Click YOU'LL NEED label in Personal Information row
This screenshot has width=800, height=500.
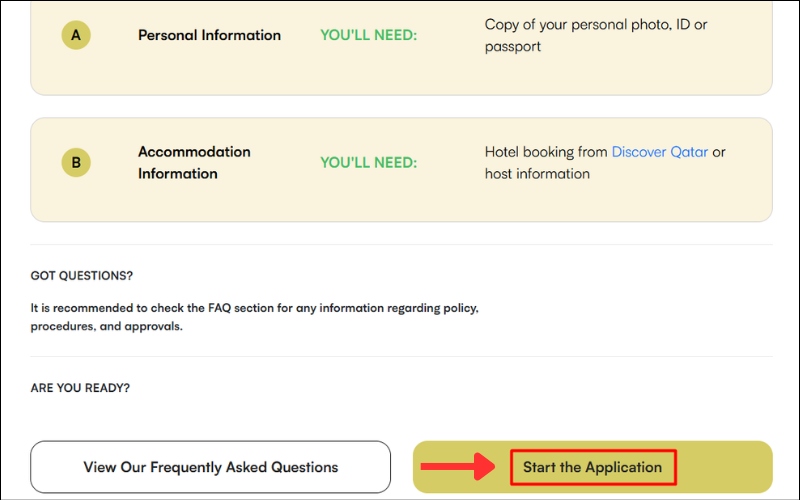pyautogui.click(x=368, y=35)
